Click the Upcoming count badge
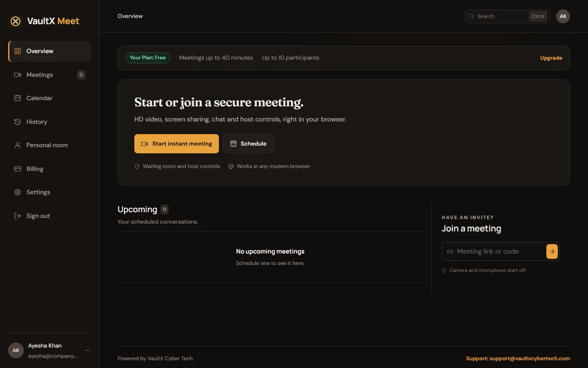The height and width of the screenshot is (368, 588). pyautogui.click(x=165, y=209)
